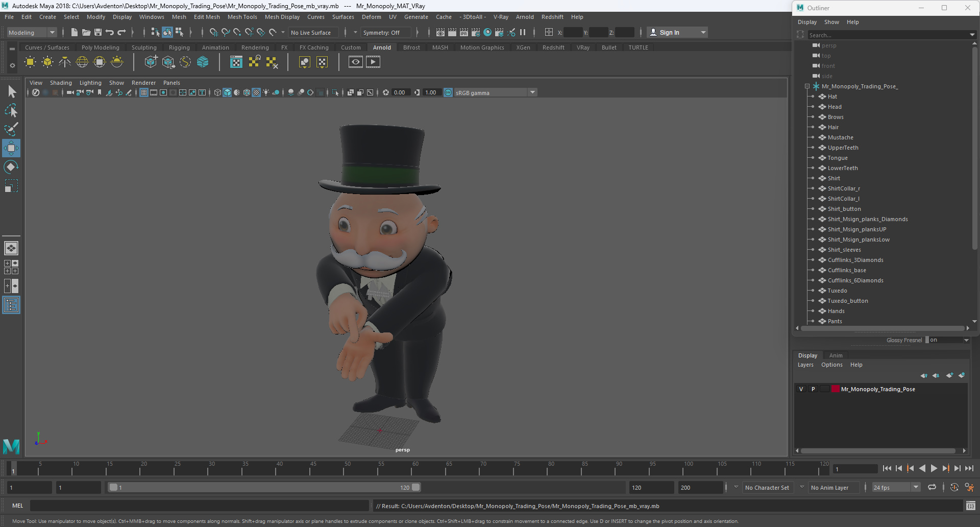This screenshot has width=980, height=527.
Task: Open the Script Editor icon
Action: coord(970,506)
